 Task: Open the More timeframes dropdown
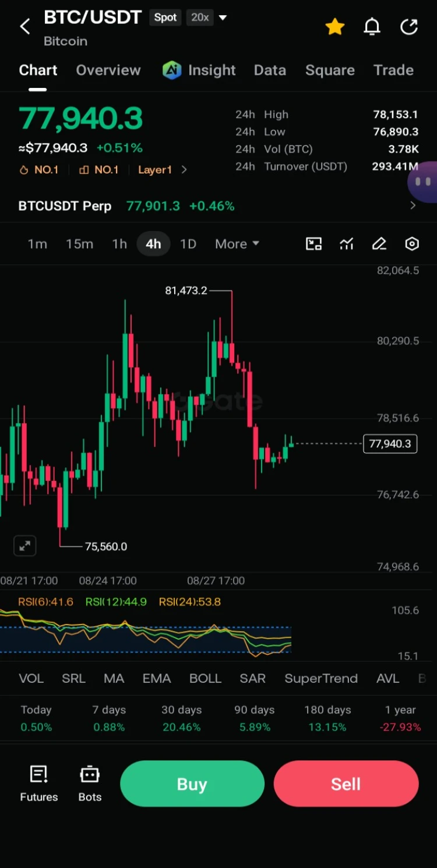tap(237, 244)
